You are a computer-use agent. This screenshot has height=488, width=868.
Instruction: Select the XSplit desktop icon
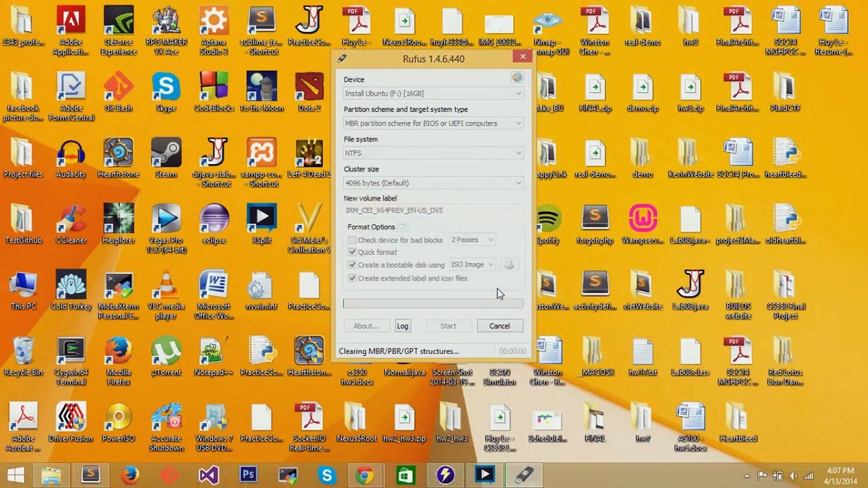[x=262, y=224]
